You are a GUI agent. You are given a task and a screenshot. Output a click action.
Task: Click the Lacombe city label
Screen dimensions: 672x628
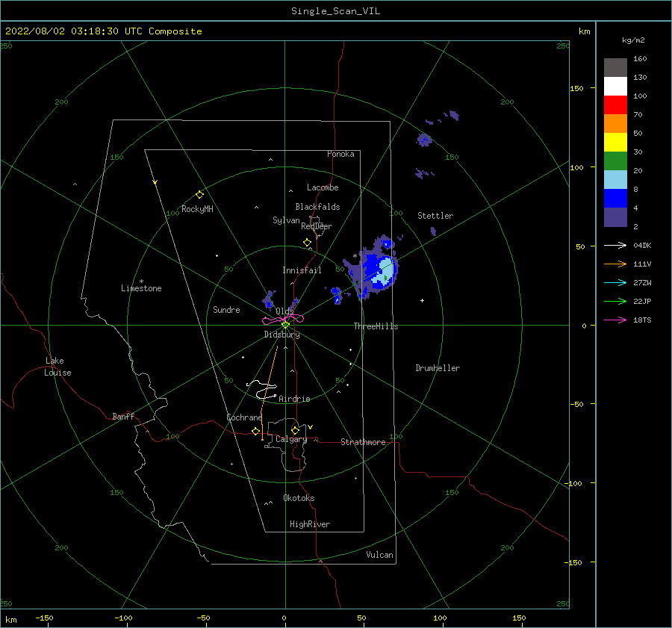tap(323, 187)
